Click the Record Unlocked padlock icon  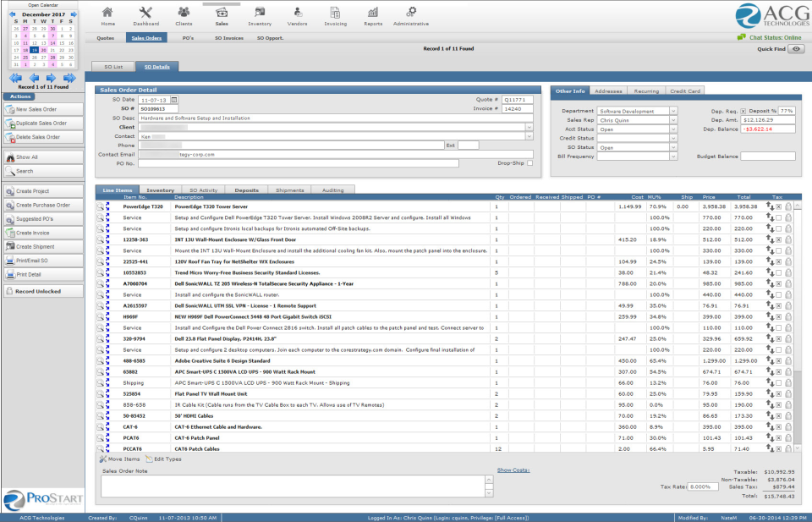pyautogui.click(x=9, y=291)
